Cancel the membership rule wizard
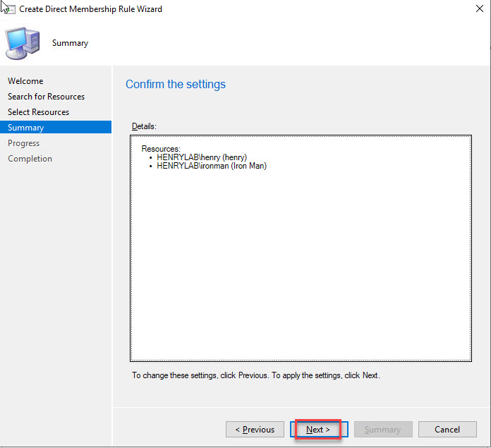The width and height of the screenshot is (491, 448). (x=447, y=429)
